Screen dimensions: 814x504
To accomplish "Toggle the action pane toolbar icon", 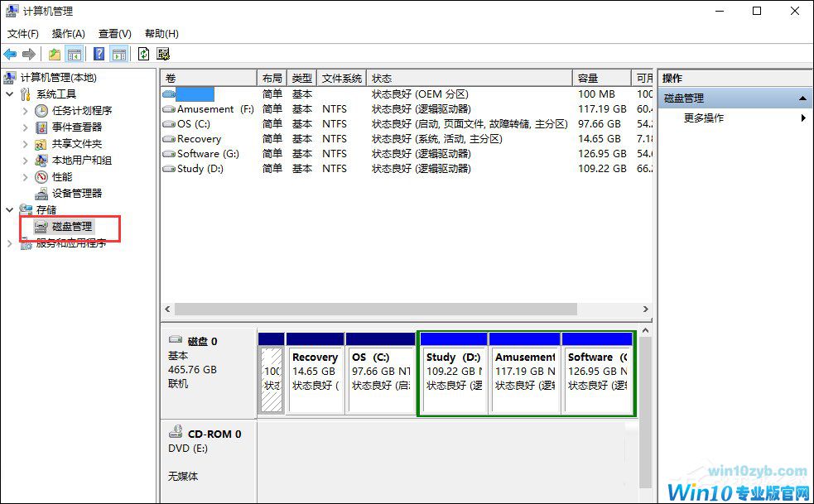I will click(x=119, y=53).
